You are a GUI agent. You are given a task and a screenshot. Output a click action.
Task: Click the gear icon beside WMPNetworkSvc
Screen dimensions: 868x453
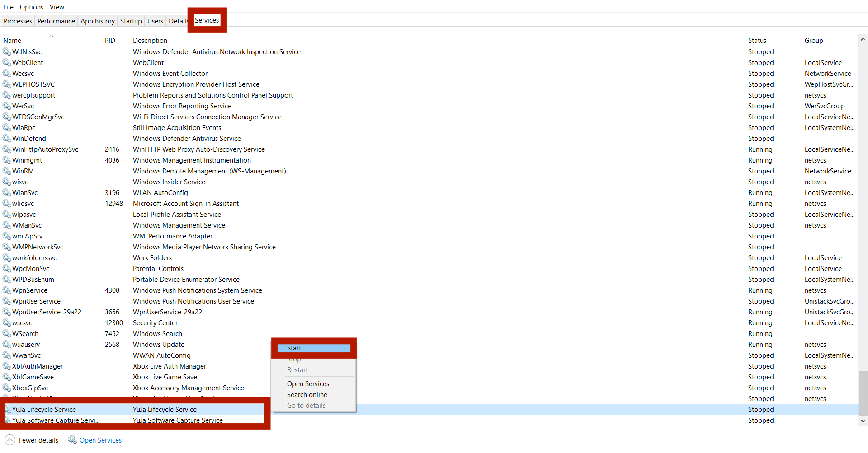pyautogui.click(x=7, y=247)
